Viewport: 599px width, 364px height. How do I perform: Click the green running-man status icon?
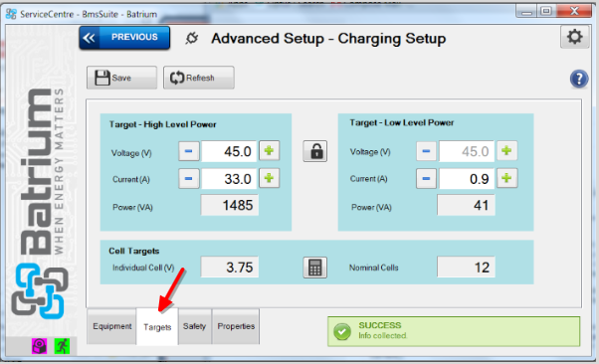click(62, 346)
